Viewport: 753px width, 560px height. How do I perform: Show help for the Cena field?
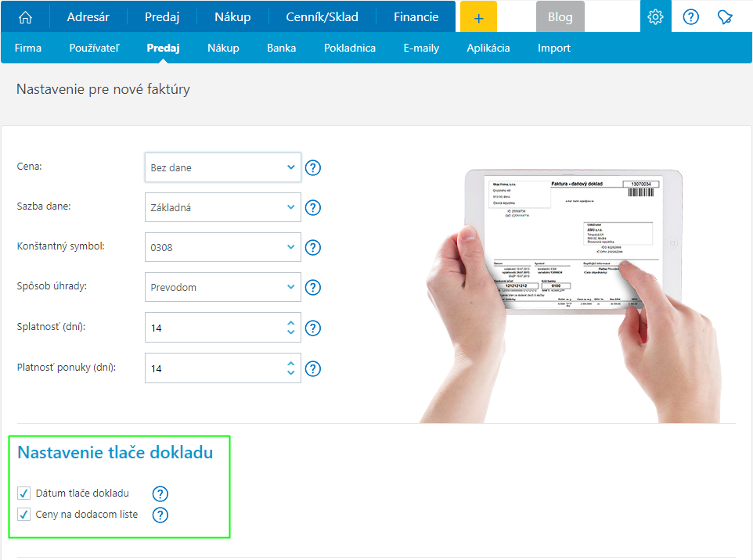[313, 167]
